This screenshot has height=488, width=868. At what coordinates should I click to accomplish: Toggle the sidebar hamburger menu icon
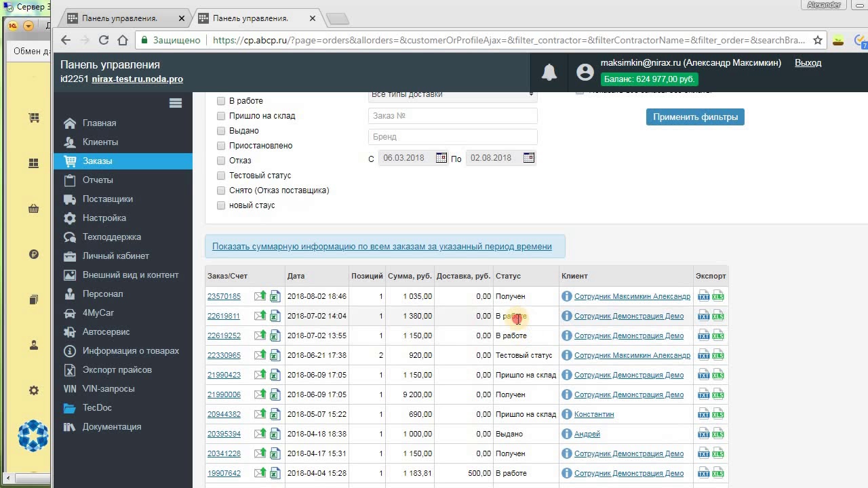point(176,103)
